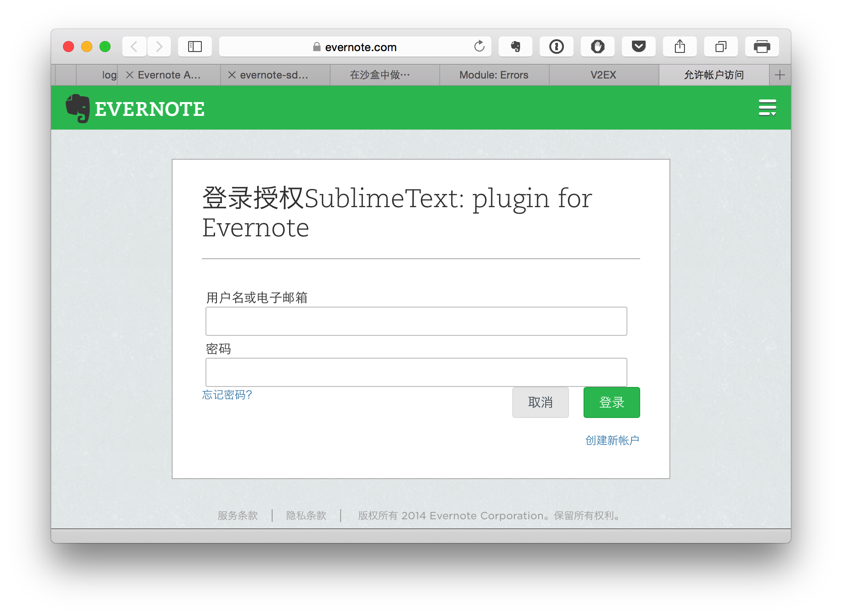Viewport: 842px width, 616px height.
Task: Enter full screen with green button
Action: coord(105,47)
